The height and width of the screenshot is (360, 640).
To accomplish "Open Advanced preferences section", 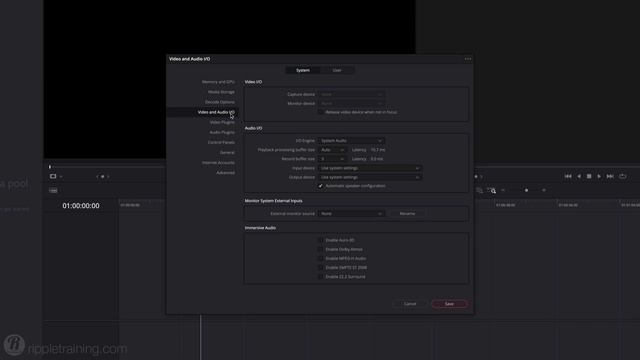I will [x=225, y=173].
